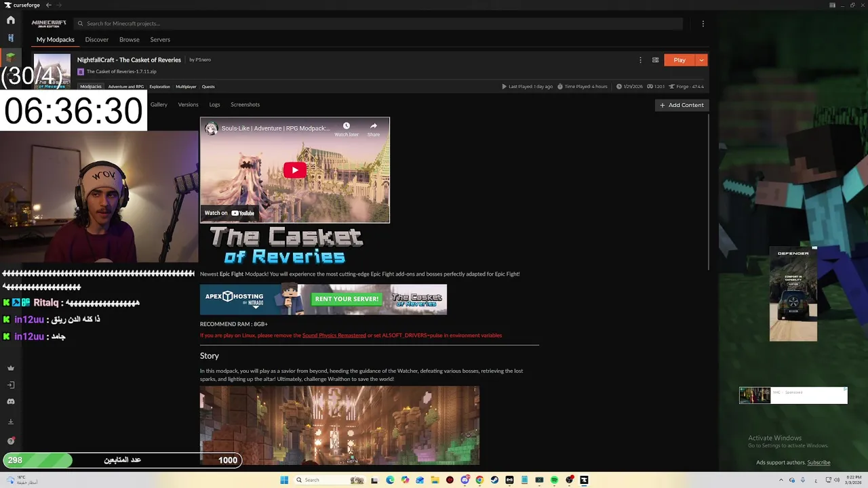Open the Discord icon in the taskbar
This screenshot has width=868, height=488.
pos(465,480)
